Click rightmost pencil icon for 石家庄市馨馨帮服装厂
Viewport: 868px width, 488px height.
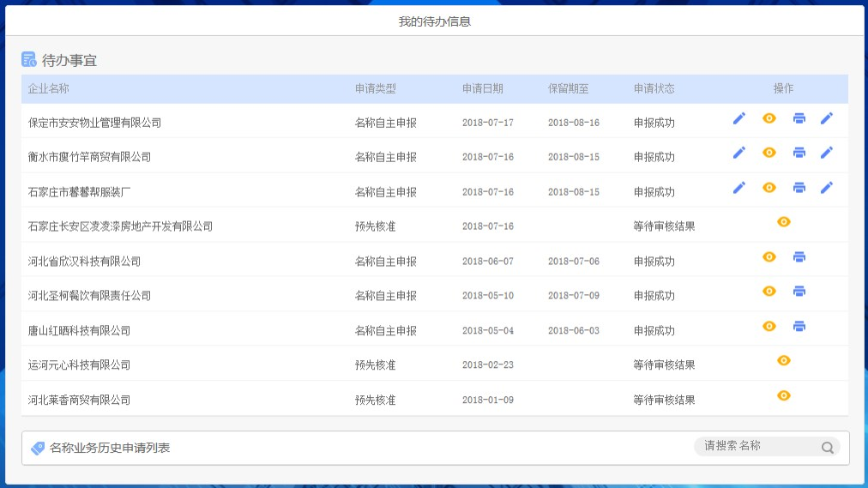click(827, 188)
